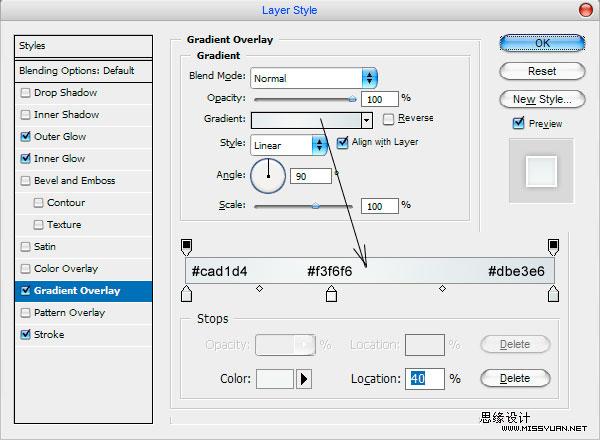Enable the Bevel and Emboss checkbox
The image size is (600, 440).
tap(25, 181)
